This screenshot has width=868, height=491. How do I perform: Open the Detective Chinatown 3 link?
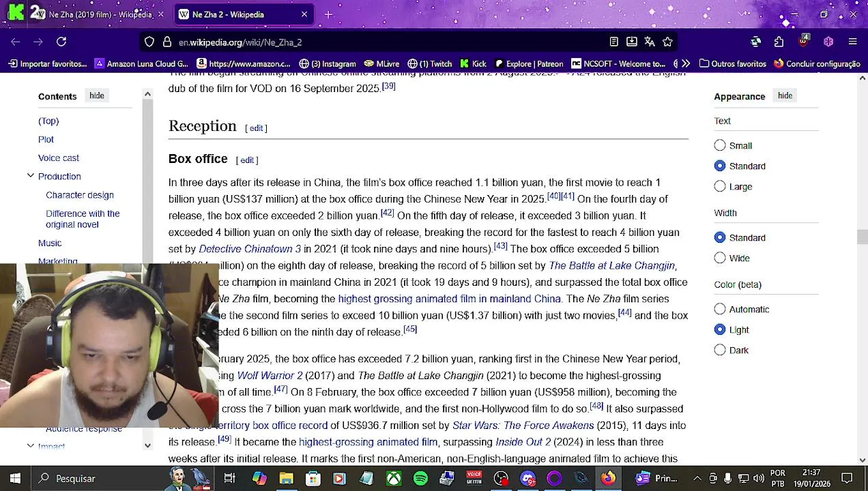[250, 249]
